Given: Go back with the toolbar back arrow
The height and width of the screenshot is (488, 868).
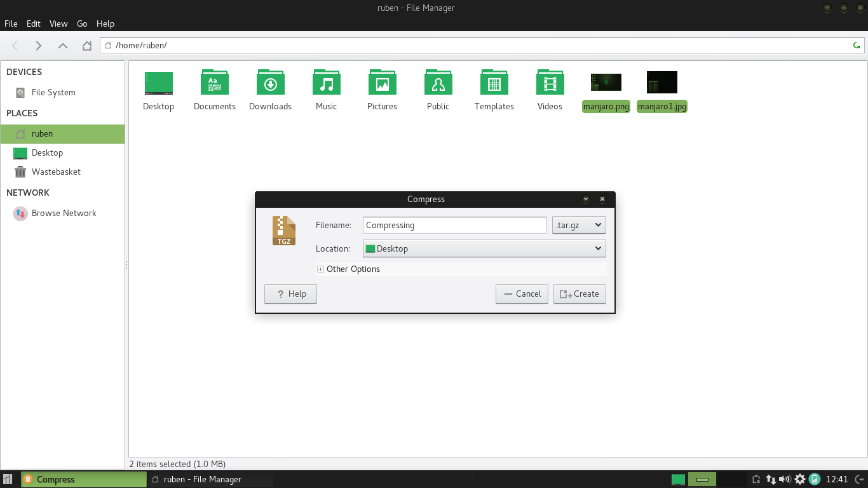Looking at the screenshot, I should point(15,45).
